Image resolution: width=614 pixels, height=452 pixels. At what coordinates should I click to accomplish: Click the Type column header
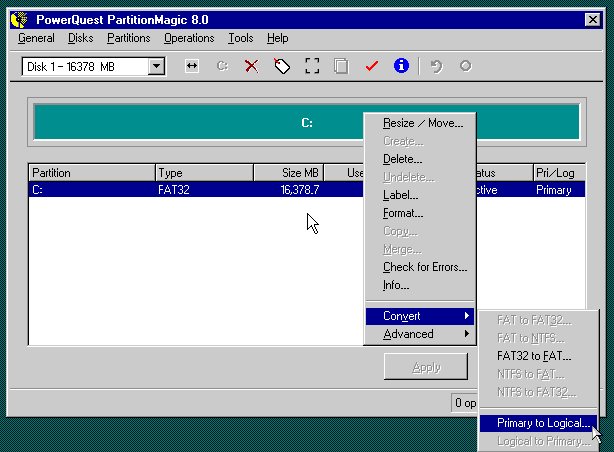point(204,173)
